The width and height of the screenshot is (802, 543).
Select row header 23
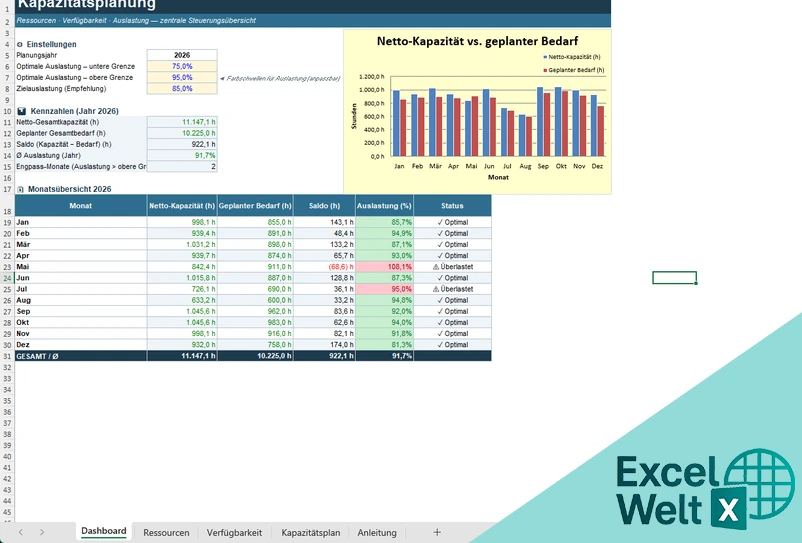coord(7,266)
